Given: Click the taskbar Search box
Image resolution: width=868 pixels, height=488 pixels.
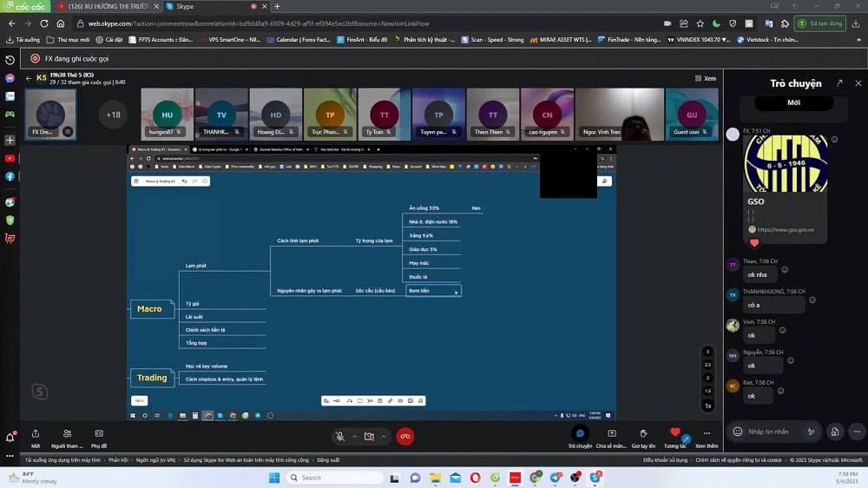Looking at the screenshot, I should (x=335, y=478).
